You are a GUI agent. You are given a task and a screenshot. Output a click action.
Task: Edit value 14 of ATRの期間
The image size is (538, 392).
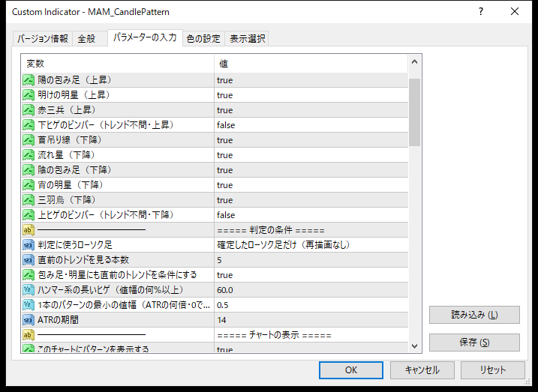311,320
